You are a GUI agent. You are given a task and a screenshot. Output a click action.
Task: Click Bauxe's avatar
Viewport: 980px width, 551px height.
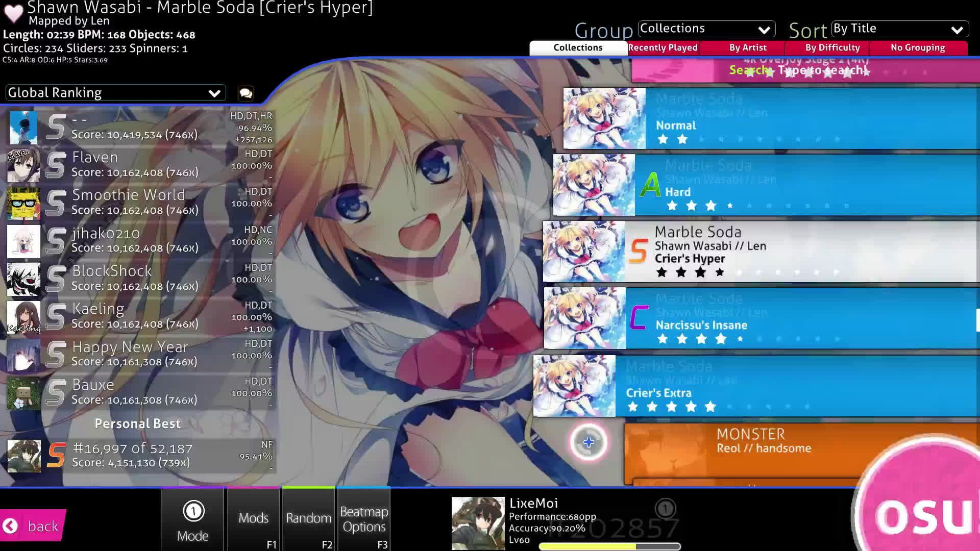click(23, 393)
